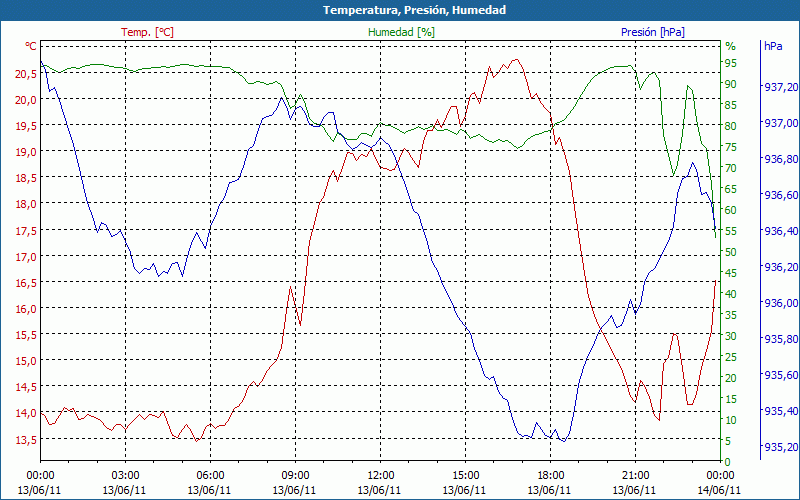
Task: Click the 13,5 temperature axis value
Action: click(26, 440)
